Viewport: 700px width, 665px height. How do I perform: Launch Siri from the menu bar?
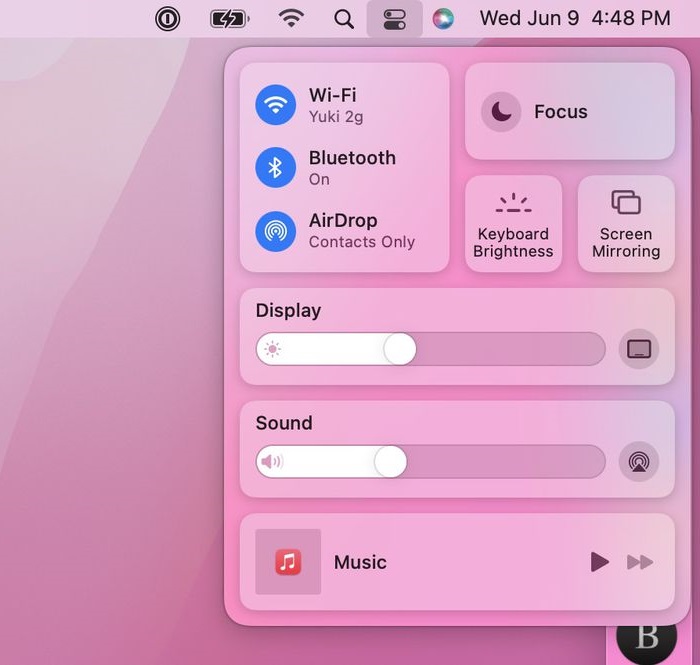tap(443, 19)
